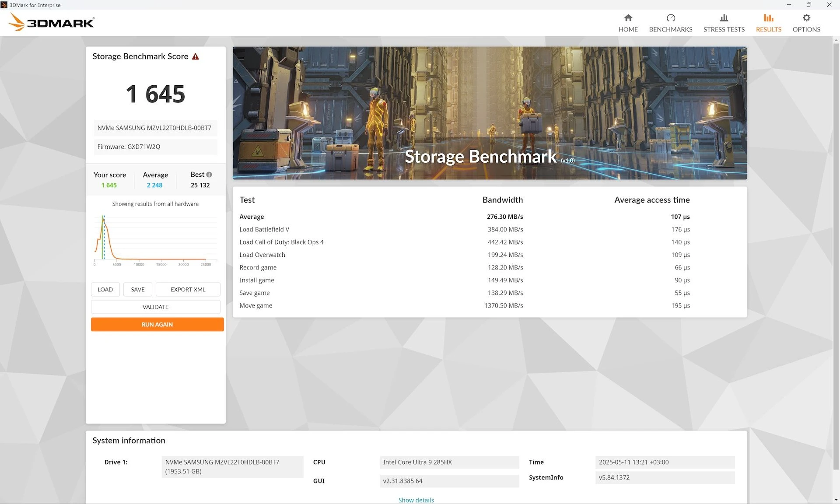Click the info icon beside Best
The height and width of the screenshot is (504, 840).
pyautogui.click(x=209, y=175)
